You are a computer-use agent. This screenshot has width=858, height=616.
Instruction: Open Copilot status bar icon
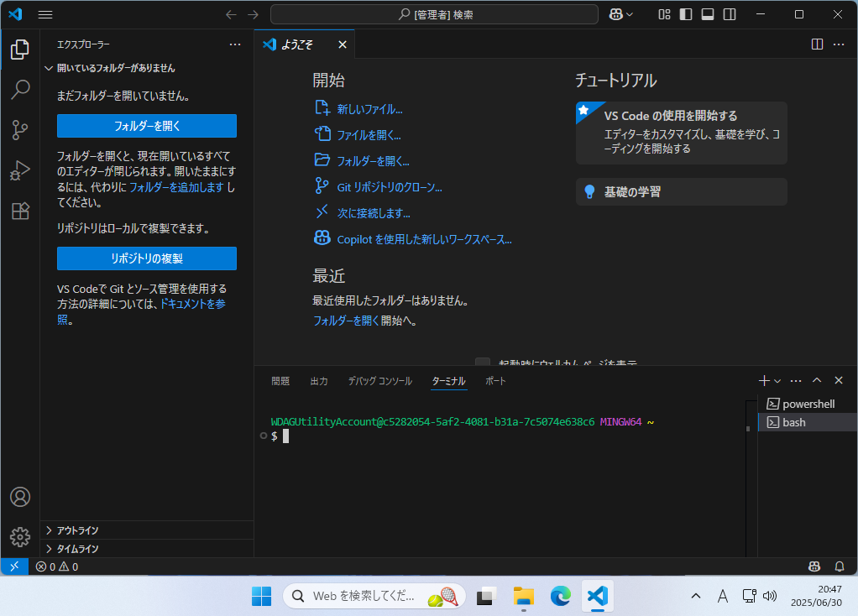814,566
